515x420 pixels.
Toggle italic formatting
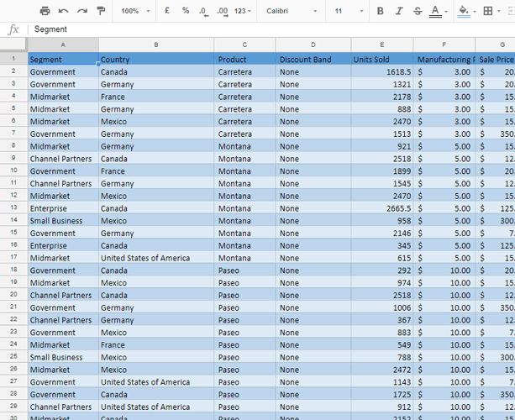coord(399,11)
